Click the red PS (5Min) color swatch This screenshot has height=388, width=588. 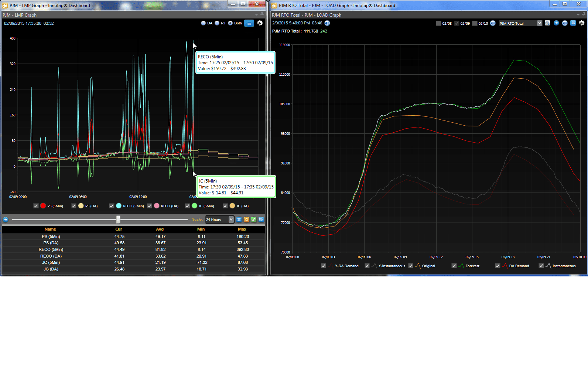click(43, 206)
